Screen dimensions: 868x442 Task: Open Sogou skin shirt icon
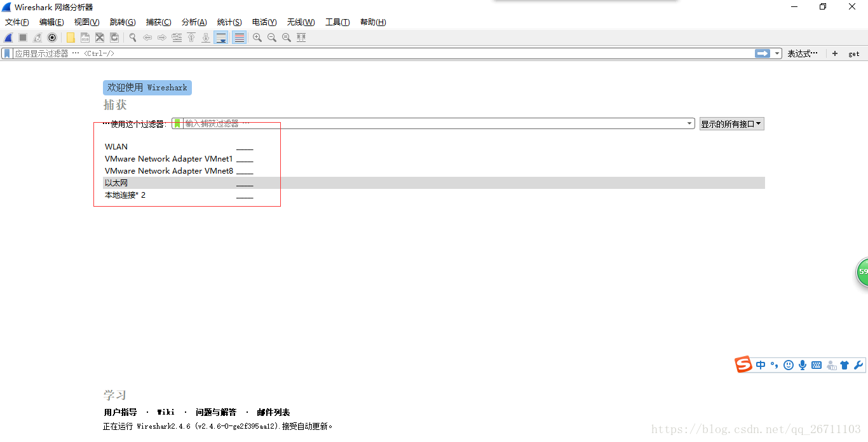click(x=844, y=365)
